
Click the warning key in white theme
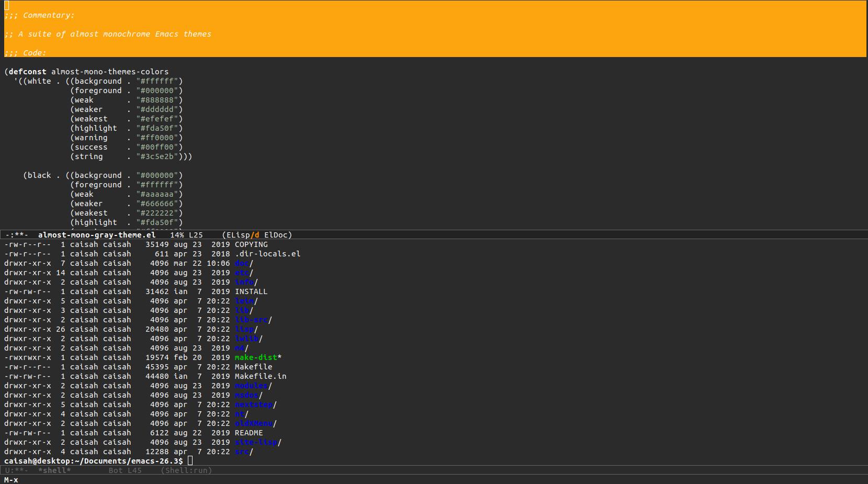pyautogui.click(x=91, y=138)
